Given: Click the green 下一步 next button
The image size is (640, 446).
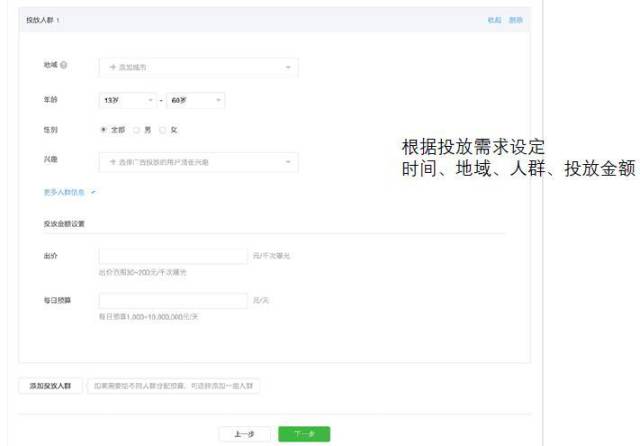Looking at the screenshot, I should [x=304, y=434].
